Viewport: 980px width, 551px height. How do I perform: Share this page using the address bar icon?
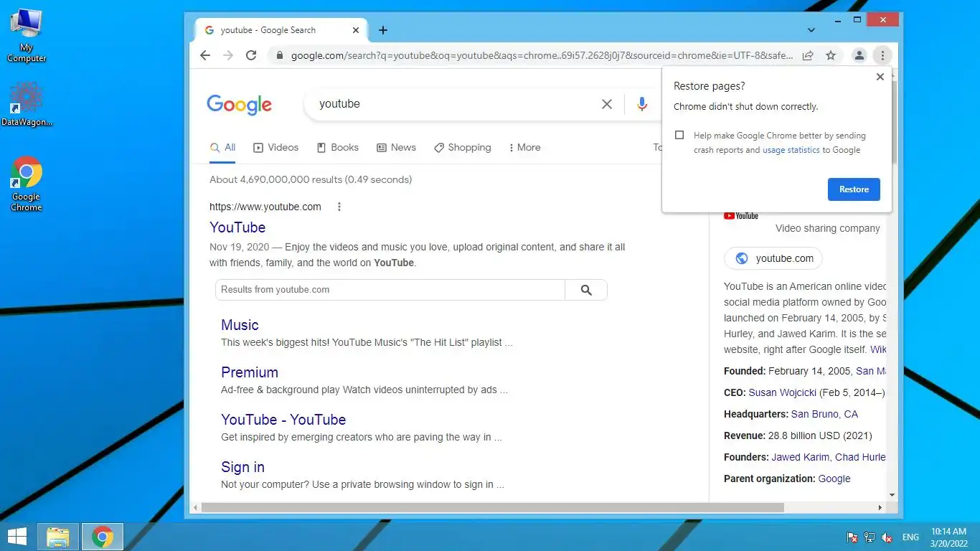pyautogui.click(x=808, y=55)
